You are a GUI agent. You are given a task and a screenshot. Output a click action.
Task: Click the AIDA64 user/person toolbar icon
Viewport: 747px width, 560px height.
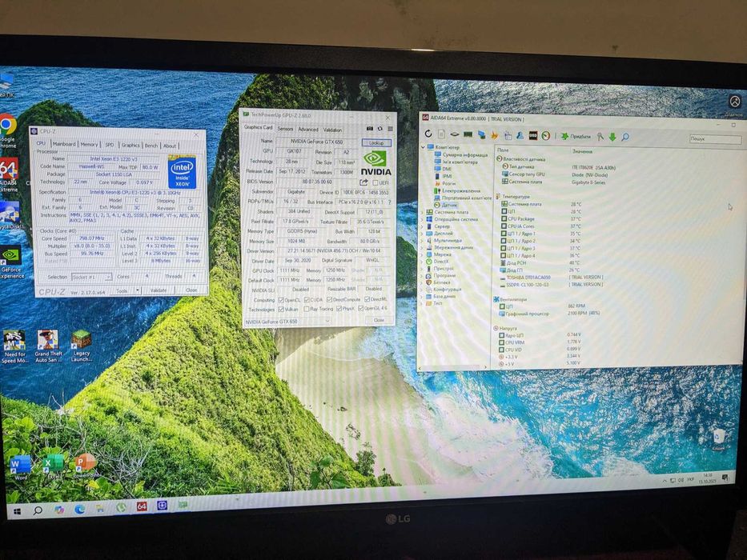[x=520, y=136]
